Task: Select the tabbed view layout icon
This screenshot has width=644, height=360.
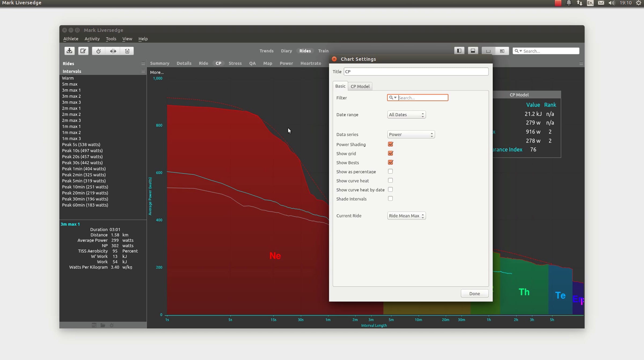Action: pos(488,51)
